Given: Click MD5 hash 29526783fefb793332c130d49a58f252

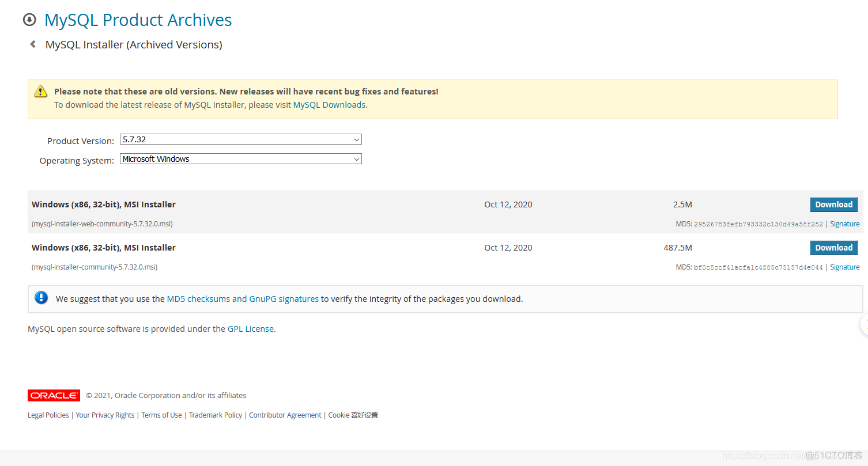Looking at the screenshot, I should (758, 225).
